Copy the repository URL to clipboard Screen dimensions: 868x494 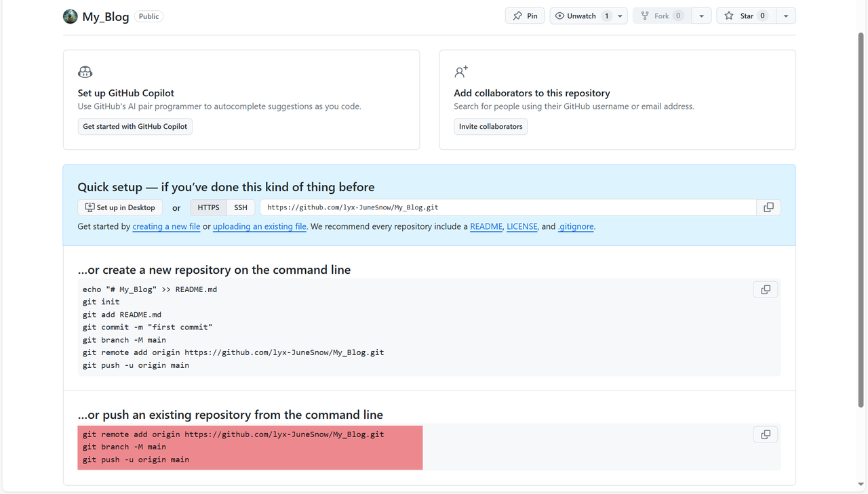tap(768, 207)
